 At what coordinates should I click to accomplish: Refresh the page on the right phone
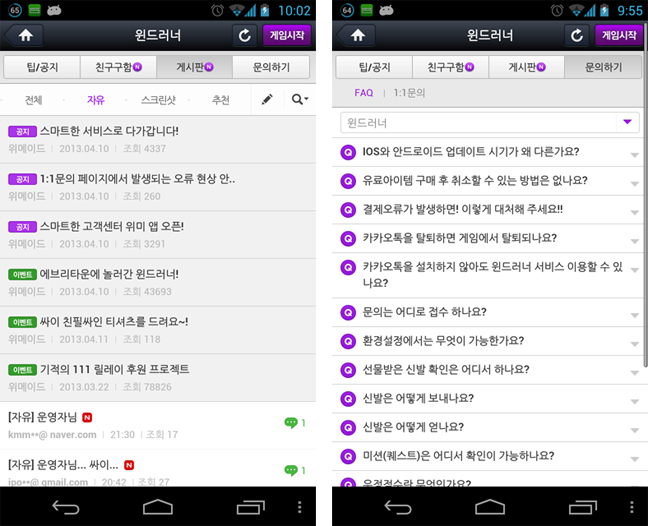pos(577,36)
